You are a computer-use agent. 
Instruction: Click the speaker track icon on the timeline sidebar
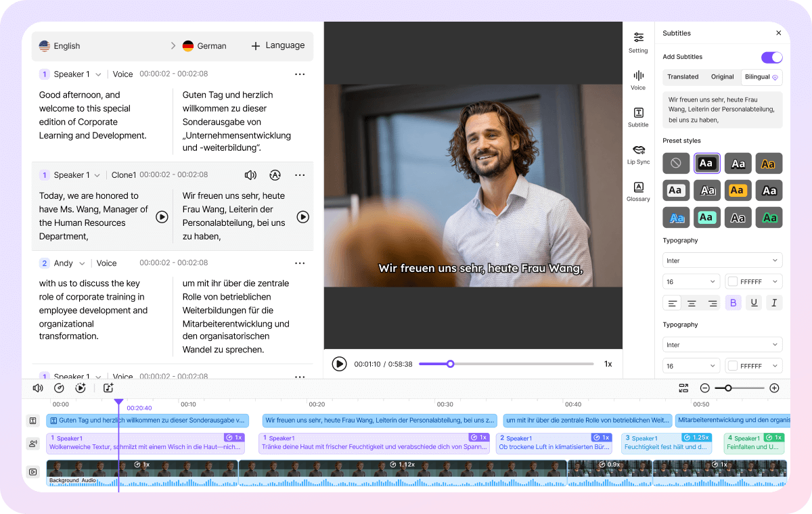[32, 443]
